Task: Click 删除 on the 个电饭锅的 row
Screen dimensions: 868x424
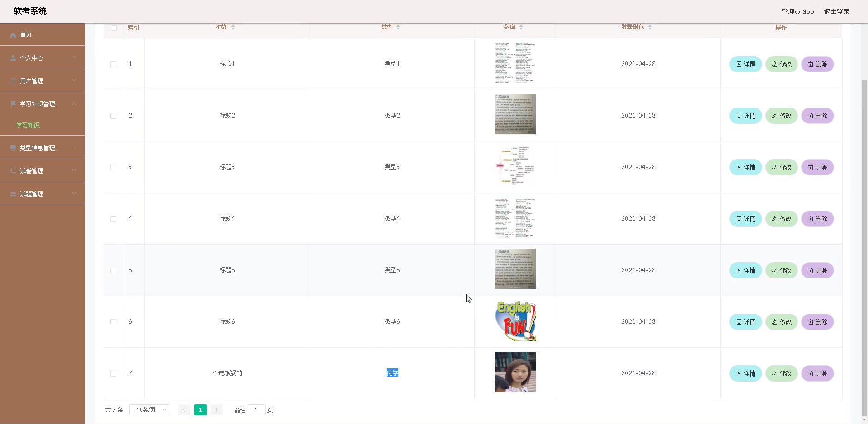Action: 817,373
